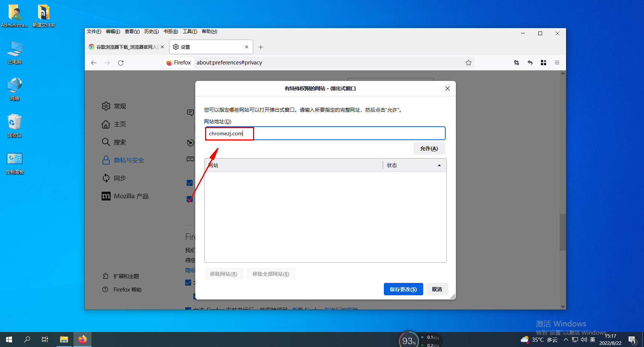Select 回收站 desktop icon
644x347 pixels.
tap(15, 126)
